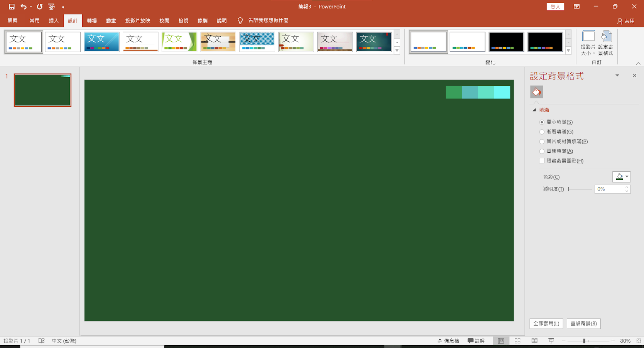Click the paint bucket Fill tab icon
Screen dimensions: 644x348
(x=536, y=92)
